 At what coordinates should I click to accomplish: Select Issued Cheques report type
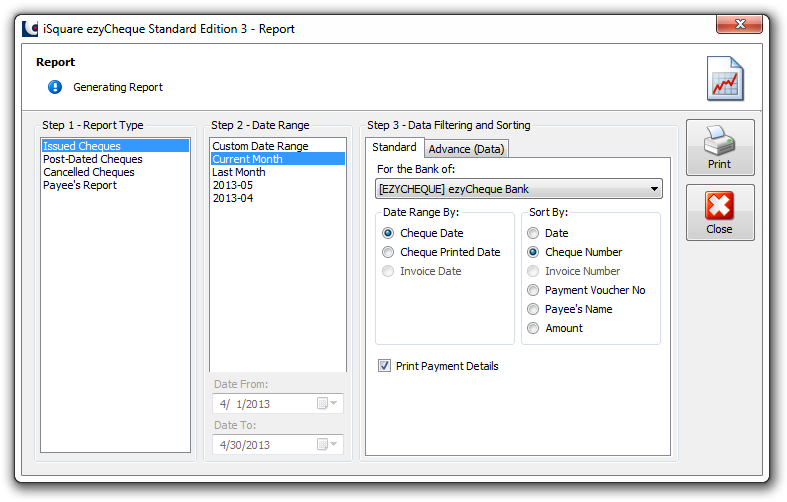coord(115,146)
